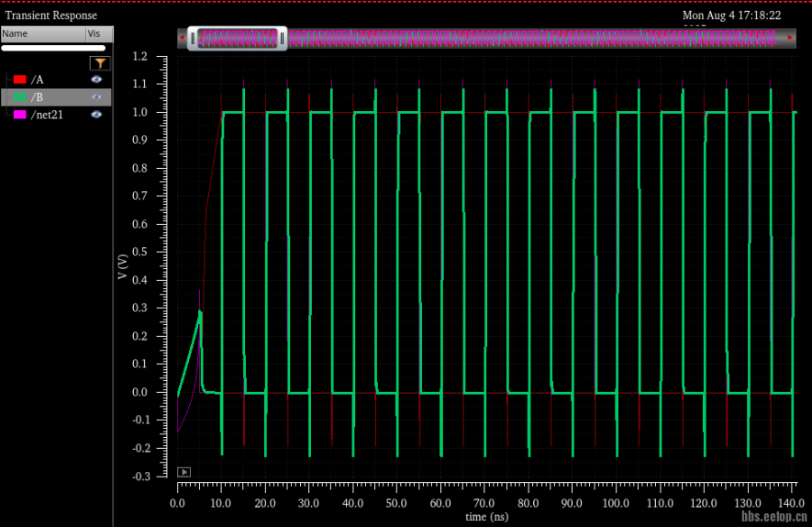Screen dimensions: 812x527
Task: Click the time (ns) axis label
Action: coord(487,517)
